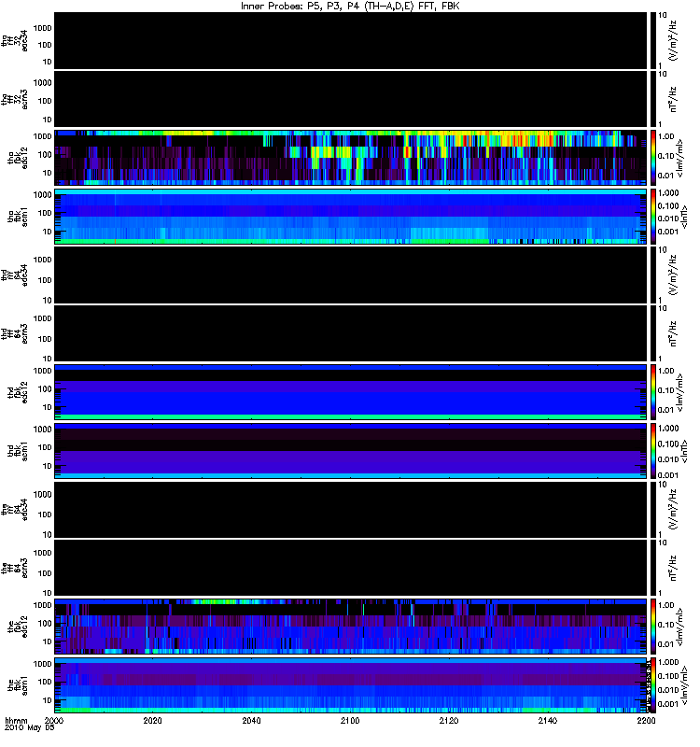
Task: Click the 2200 time axis label
Action: point(646,720)
